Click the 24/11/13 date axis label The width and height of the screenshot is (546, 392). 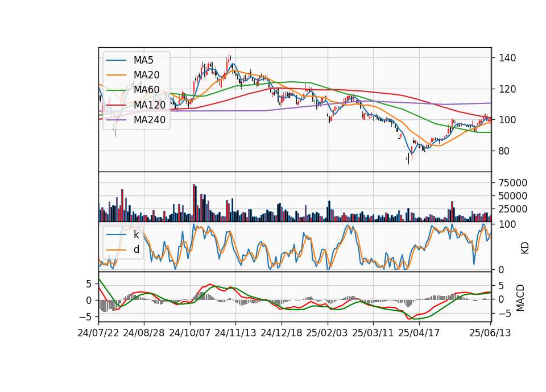click(x=235, y=333)
